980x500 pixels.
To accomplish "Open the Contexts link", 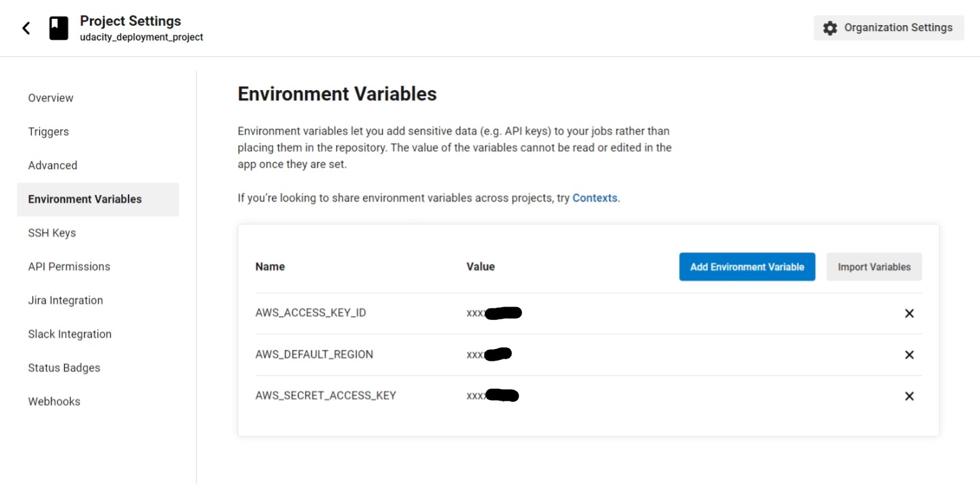I will point(594,198).
